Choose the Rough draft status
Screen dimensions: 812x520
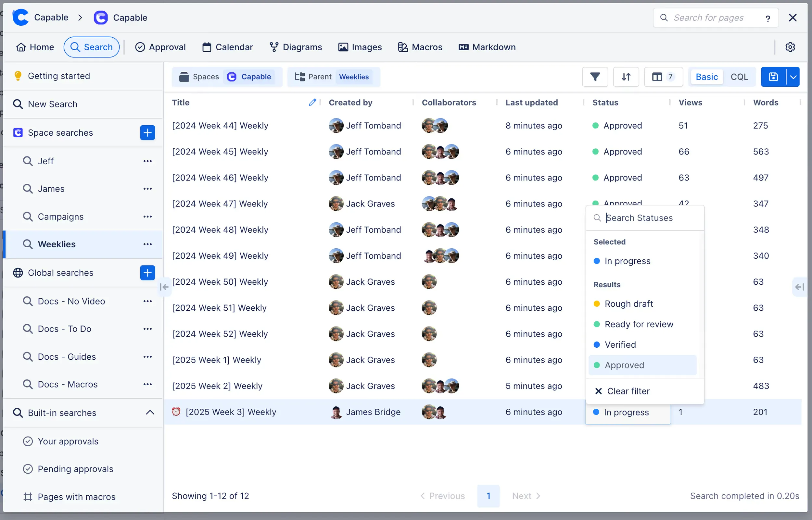click(x=642, y=304)
